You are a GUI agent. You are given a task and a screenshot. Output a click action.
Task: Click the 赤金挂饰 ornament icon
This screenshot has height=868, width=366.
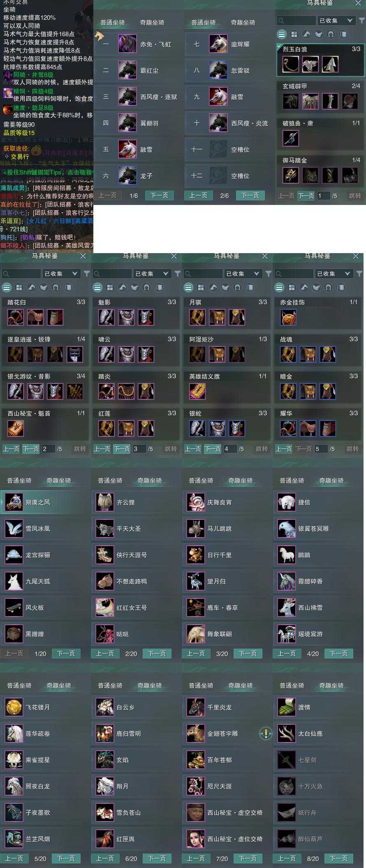pos(288,317)
